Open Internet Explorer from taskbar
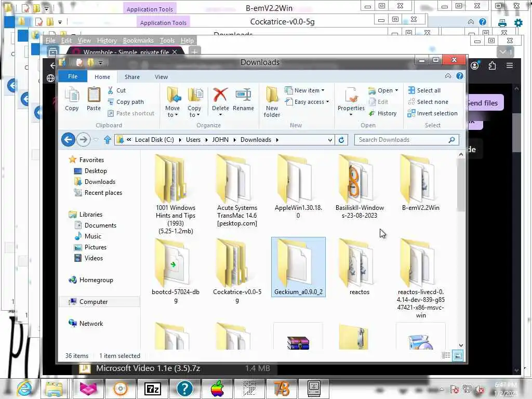 (x=24, y=389)
